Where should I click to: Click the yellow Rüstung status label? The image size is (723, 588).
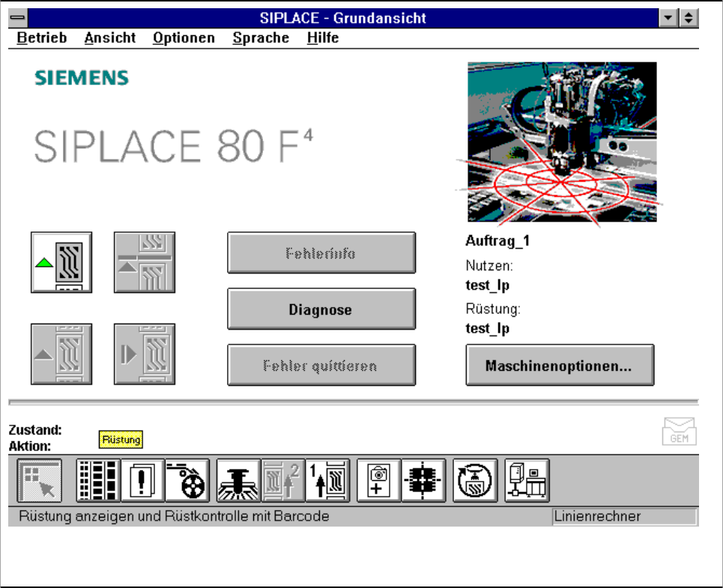121,440
